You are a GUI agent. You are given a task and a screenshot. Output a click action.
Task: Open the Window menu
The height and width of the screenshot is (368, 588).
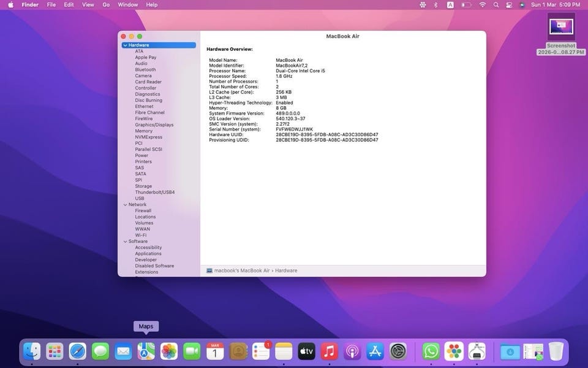(x=127, y=4)
